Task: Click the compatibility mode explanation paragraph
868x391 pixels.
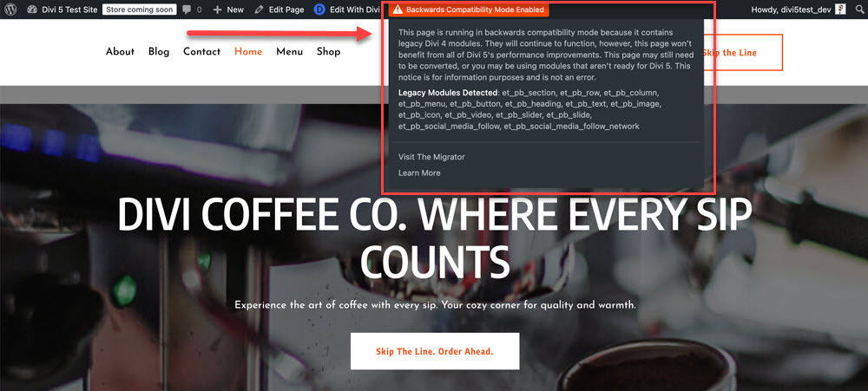Action: click(x=545, y=55)
